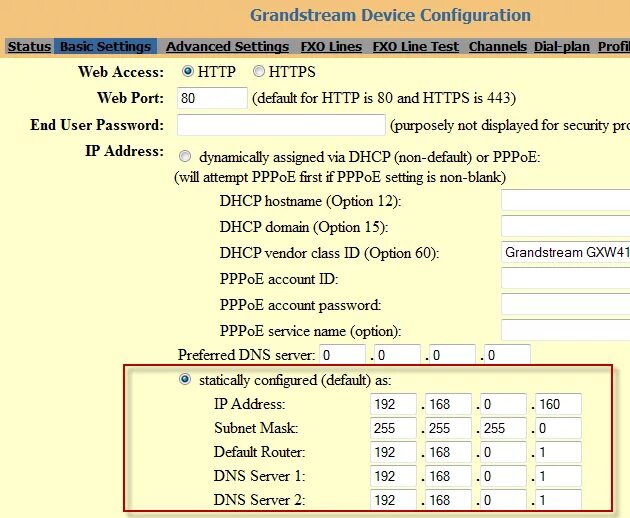This screenshot has height=518, width=630.
Task: Click the DHCP vendor class ID field
Action: [x=566, y=252]
